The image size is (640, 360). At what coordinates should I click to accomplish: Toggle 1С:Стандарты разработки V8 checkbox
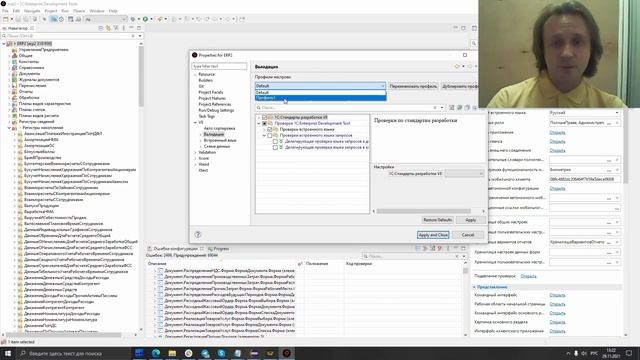[264, 117]
